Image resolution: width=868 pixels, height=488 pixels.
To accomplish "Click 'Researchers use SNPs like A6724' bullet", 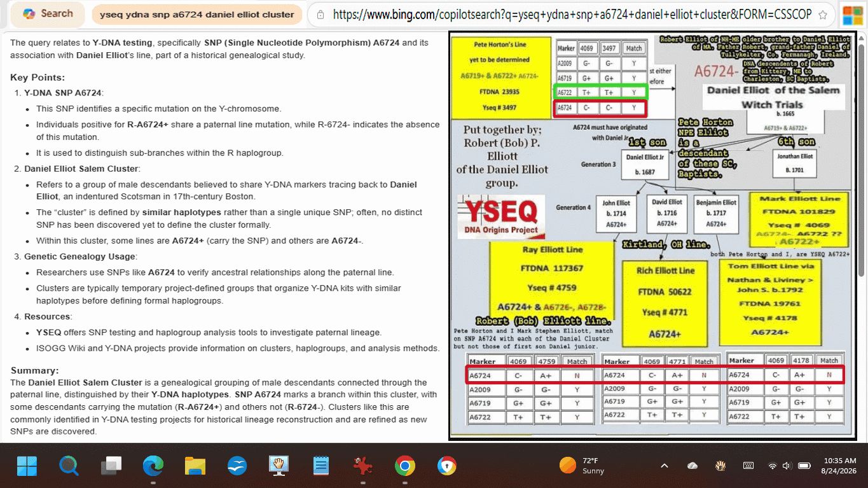I will tap(215, 272).
